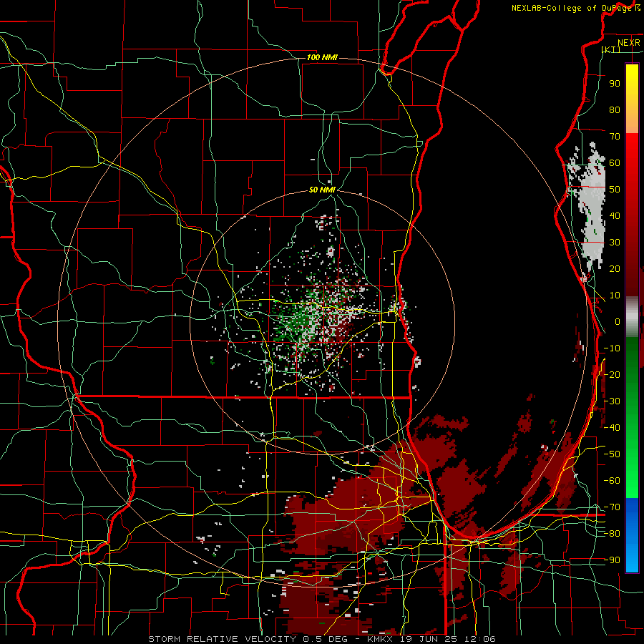
Task: Click the positive "60" scale value
Action: click(x=615, y=162)
